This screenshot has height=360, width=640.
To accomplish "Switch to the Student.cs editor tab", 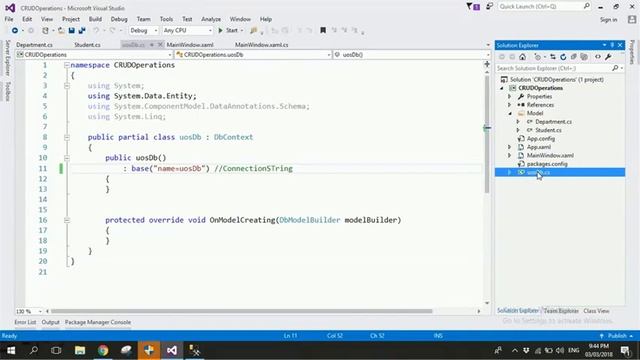I will click(87, 45).
